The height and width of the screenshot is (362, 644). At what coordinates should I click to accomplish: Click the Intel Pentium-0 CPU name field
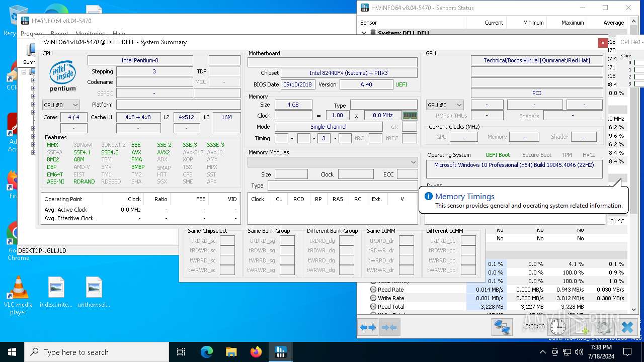tap(140, 60)
